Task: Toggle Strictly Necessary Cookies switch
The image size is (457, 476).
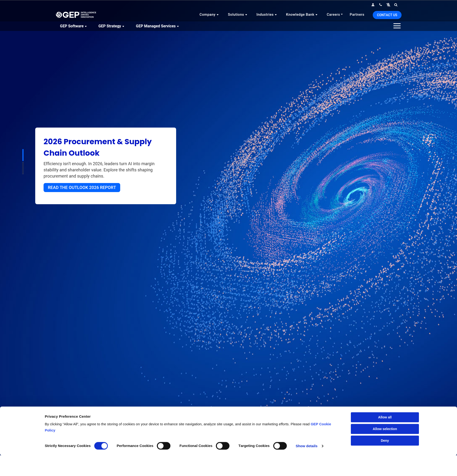Action: (101, 446)
